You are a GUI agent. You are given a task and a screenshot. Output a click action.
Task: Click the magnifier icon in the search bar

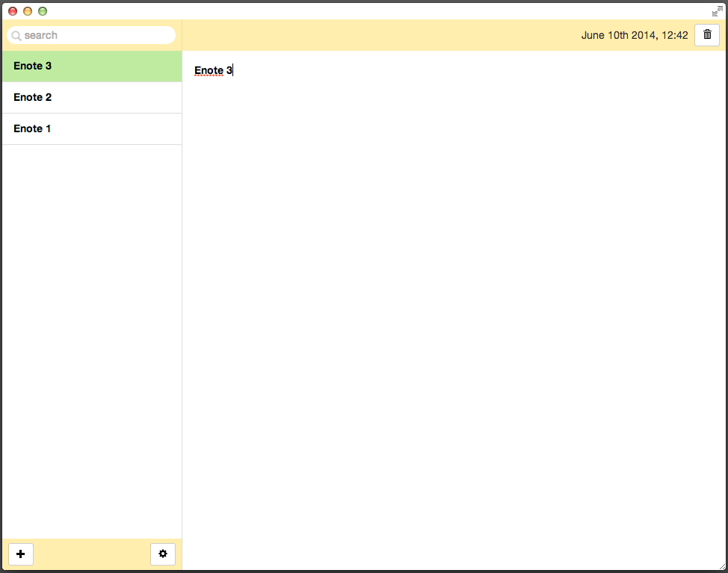[x=16, y=35]
